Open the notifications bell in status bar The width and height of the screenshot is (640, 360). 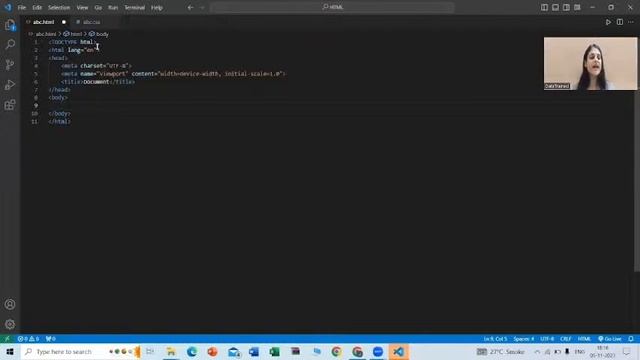click(x=631, y=339)
